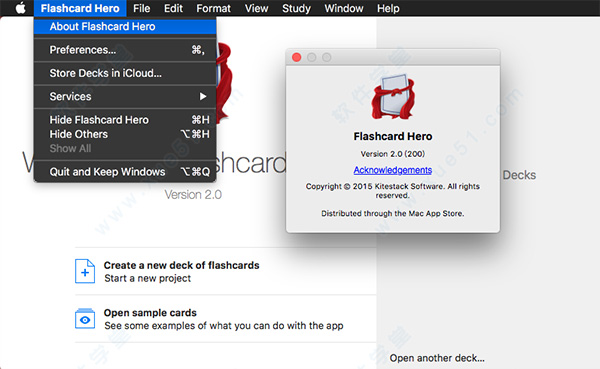Click Version 2.0 text on welcome screen

click(193, 195)
